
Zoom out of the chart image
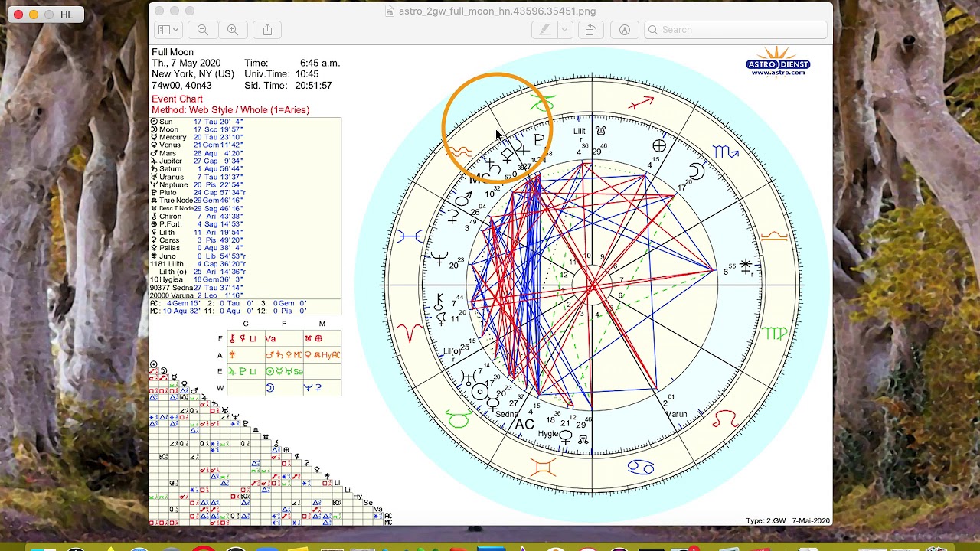(x=203, y=30)
